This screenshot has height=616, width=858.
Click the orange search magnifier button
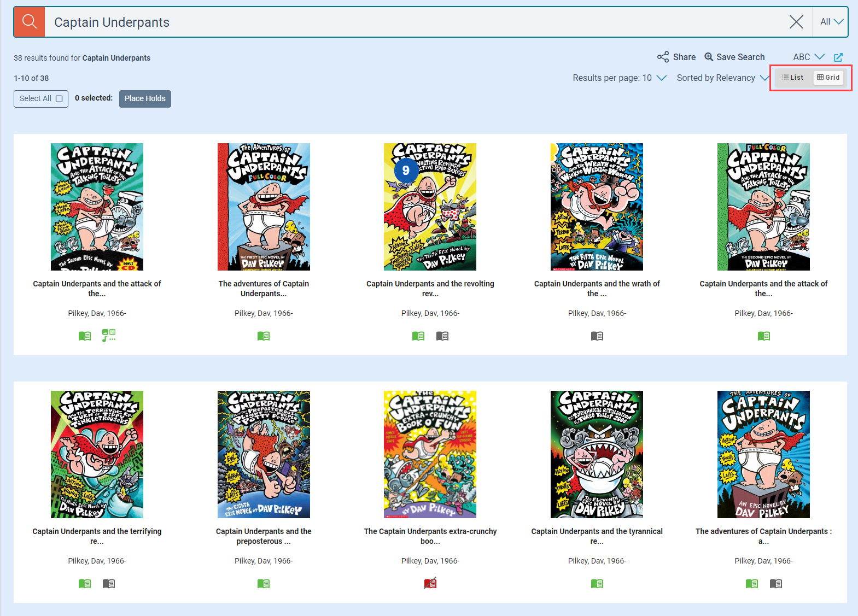point(30,22)
